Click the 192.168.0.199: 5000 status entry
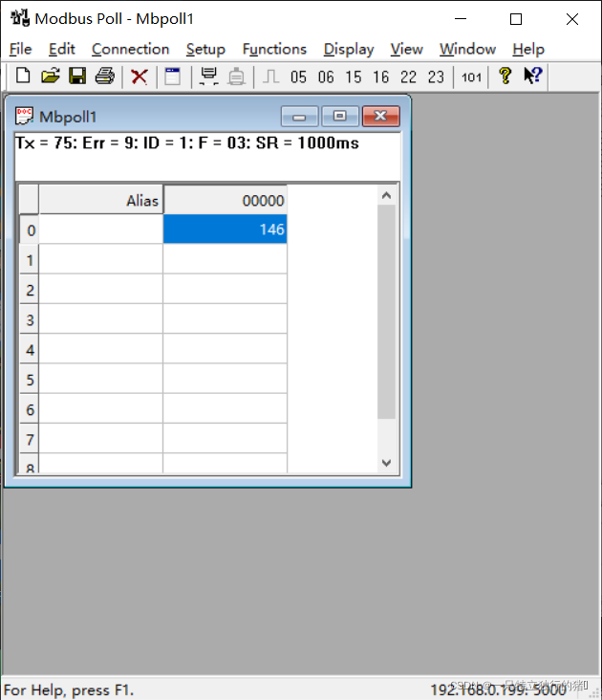Screen dimensions: 602x700 click(x=498, y=690)
